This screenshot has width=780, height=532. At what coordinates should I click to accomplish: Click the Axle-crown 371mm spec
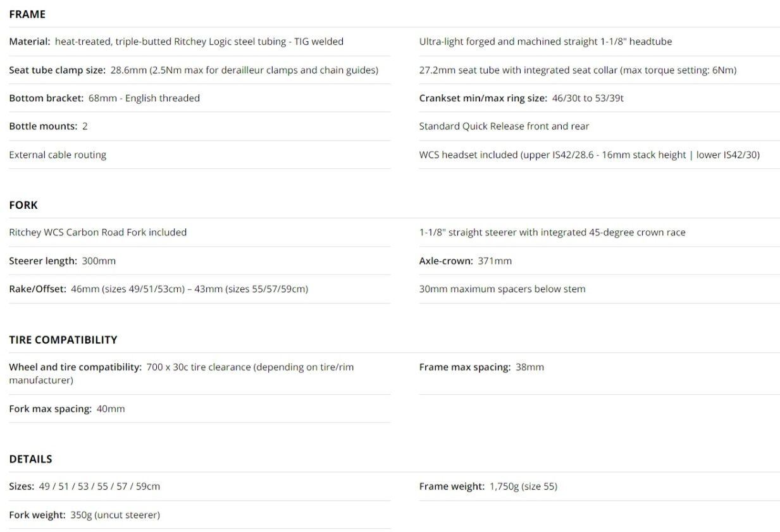pos(465,261)
